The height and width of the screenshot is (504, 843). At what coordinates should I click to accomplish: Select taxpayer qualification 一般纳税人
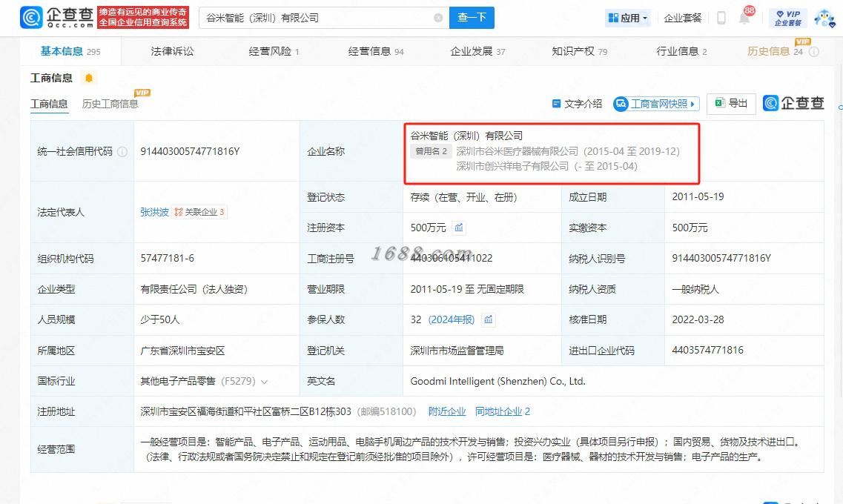tap(695, 289)
